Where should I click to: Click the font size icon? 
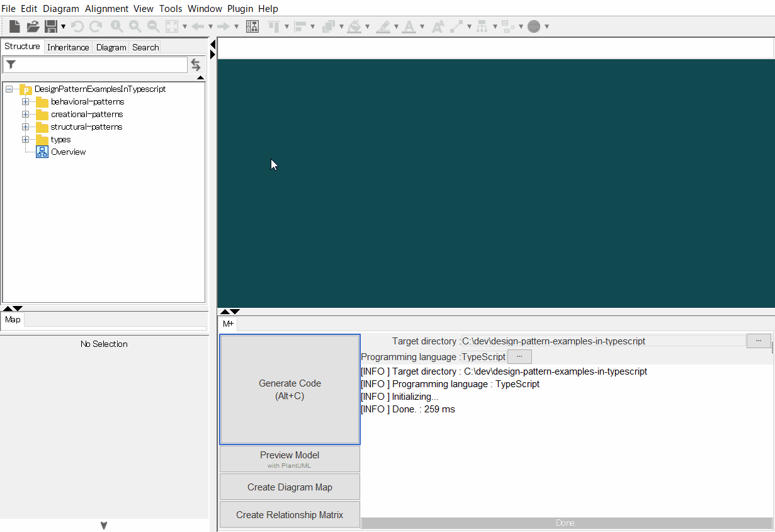(x=438, y=26)
